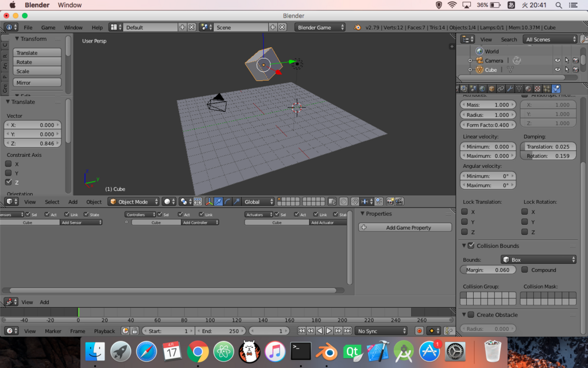Click the outliner search magnifier icon
588x368 pixels.
[583, 39]
